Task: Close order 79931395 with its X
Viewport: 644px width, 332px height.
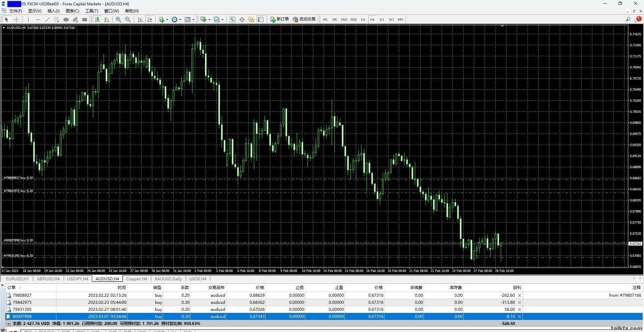Action: click(519, 310)
